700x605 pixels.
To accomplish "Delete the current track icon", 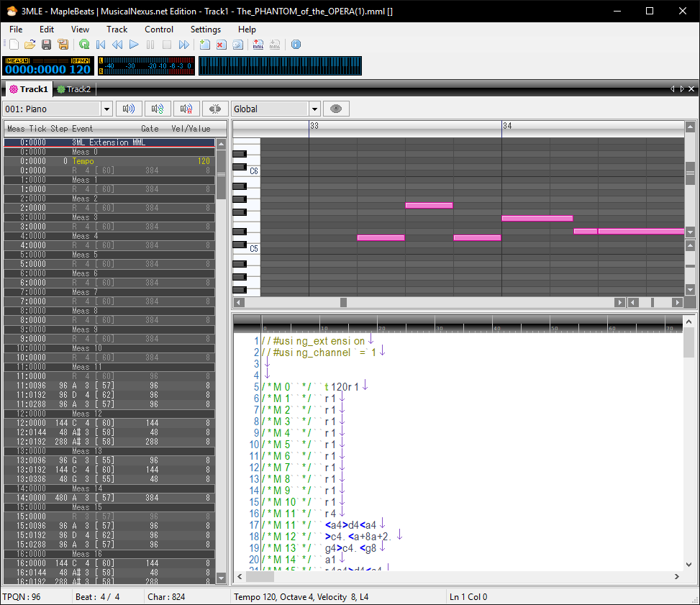I will 221,44.
